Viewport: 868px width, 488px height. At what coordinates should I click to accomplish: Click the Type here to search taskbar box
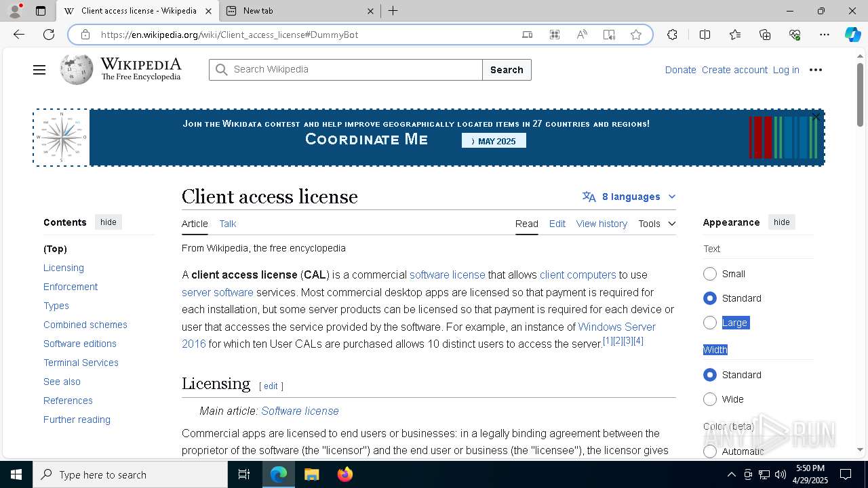130,474
